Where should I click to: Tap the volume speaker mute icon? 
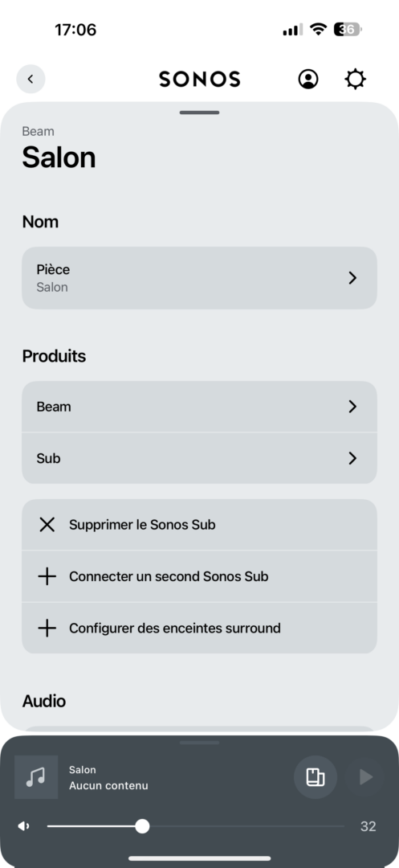pos(24,826)
